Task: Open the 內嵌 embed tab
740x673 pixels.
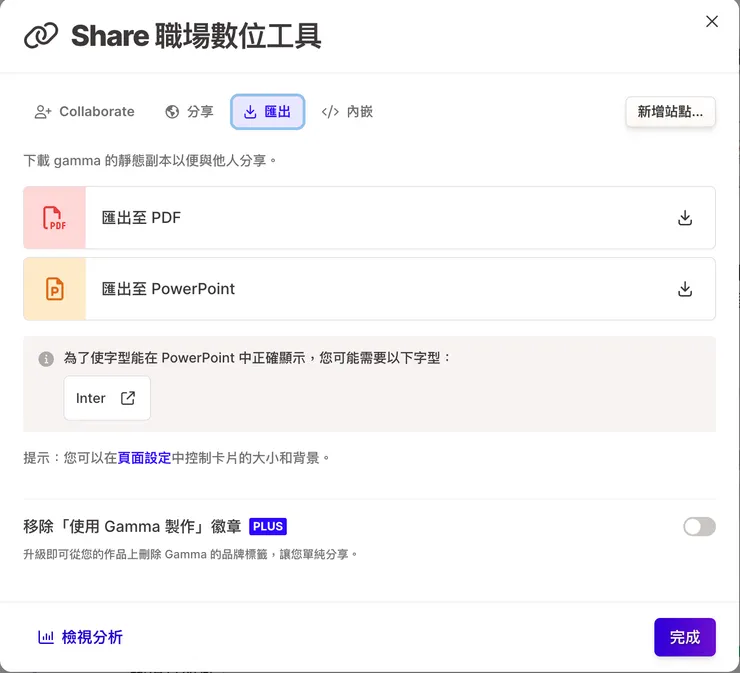Action: (347, 112)
